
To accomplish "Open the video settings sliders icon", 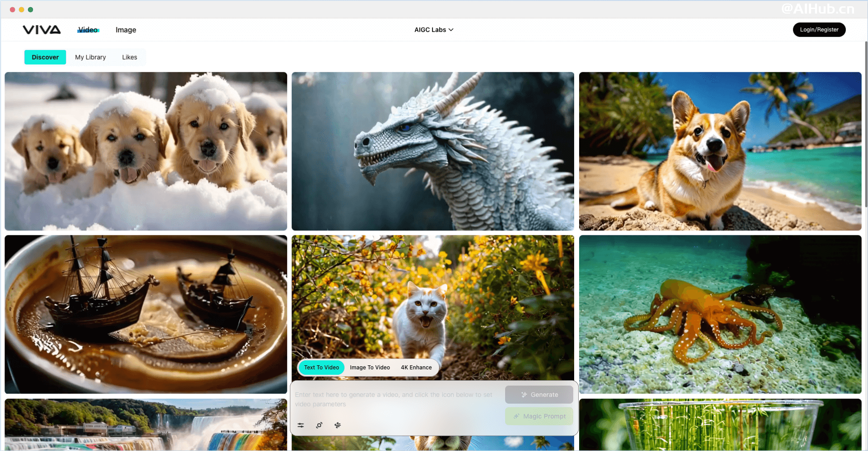I will click(301, 425).
